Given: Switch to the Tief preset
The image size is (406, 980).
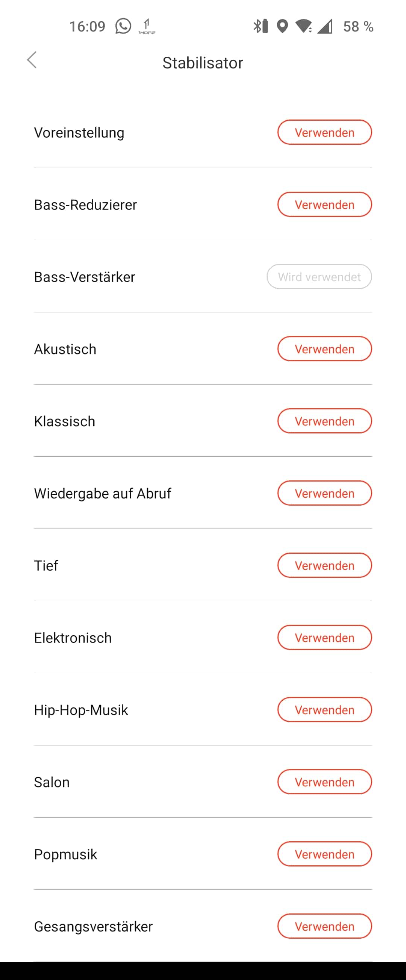Looking at the screenshot, I should (324, 565).
